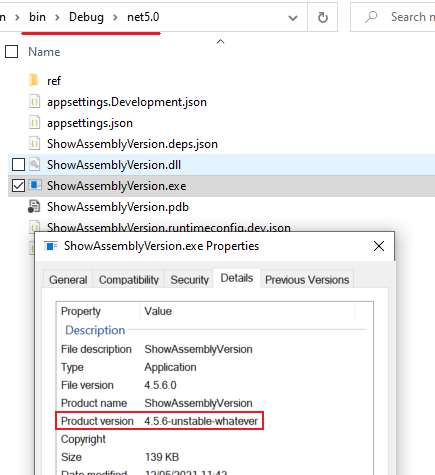This screenshot has width=435, height=475.
Task: Toggle the select-all checkbox beside Name
Action: [x=12, y=52]
